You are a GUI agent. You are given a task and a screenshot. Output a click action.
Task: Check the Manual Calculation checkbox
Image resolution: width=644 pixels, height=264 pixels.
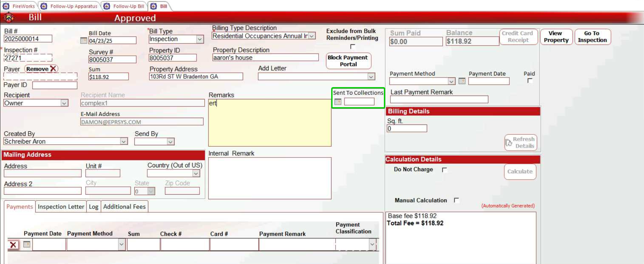tap(456, 200)
